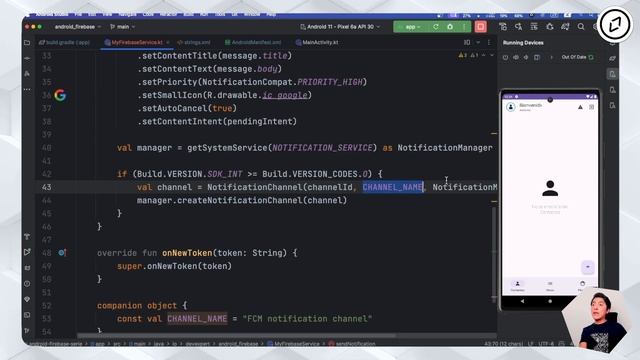640x360 pixels.
Task: Open the editor tabs list chevron
Action: (478, 42)
